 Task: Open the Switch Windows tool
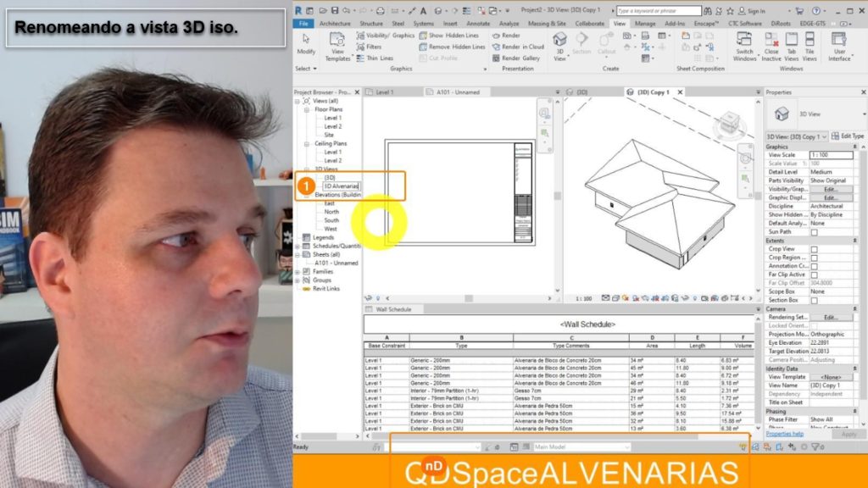[x=744, y=47]
